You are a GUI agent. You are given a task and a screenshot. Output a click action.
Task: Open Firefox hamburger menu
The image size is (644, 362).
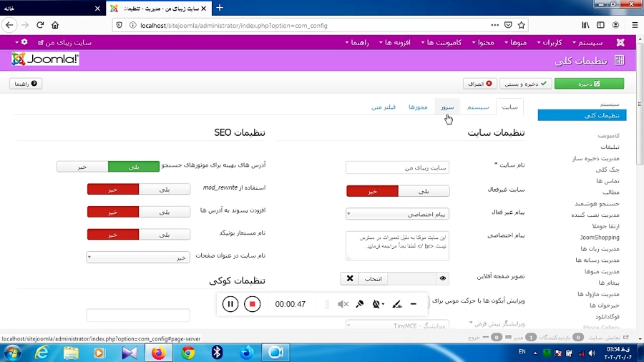[635, 25]
